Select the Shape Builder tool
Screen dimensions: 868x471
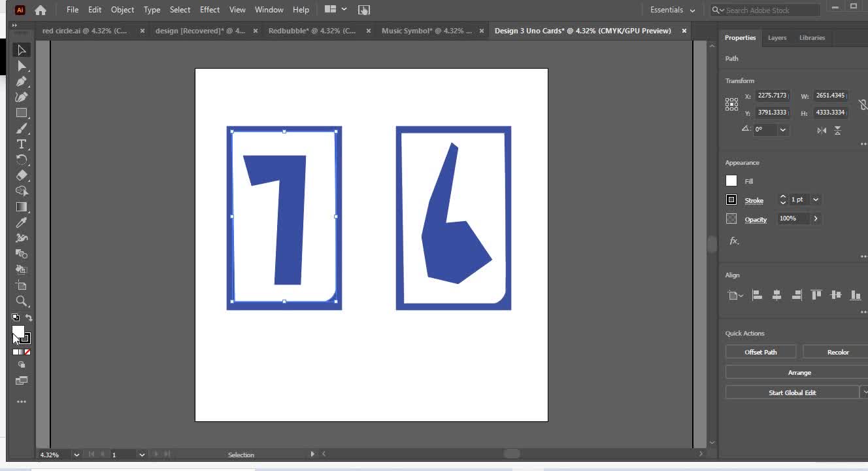click(22, 192)
